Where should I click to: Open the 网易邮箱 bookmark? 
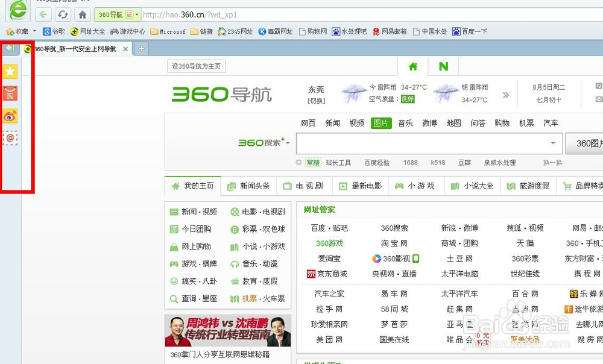pos(390,31)
